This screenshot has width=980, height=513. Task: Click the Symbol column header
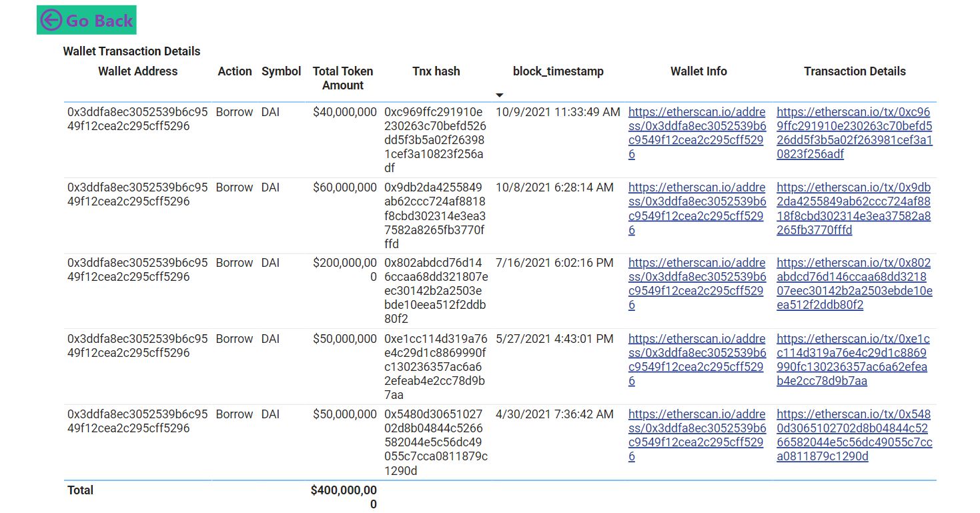(282, 71)
